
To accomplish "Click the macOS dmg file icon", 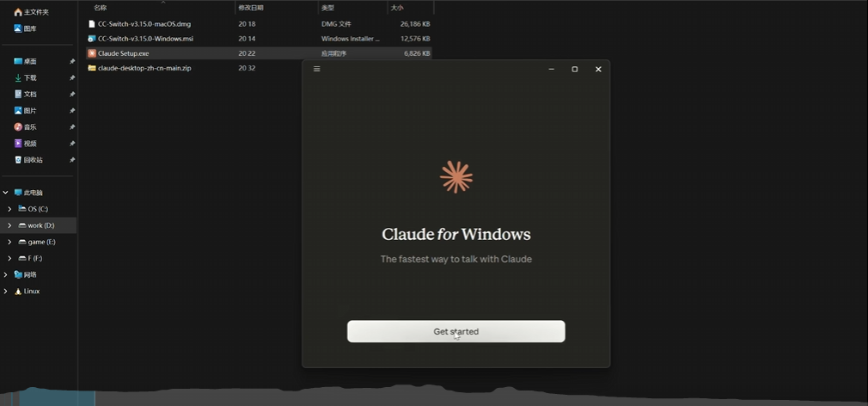I will click(x=92, y=24).
